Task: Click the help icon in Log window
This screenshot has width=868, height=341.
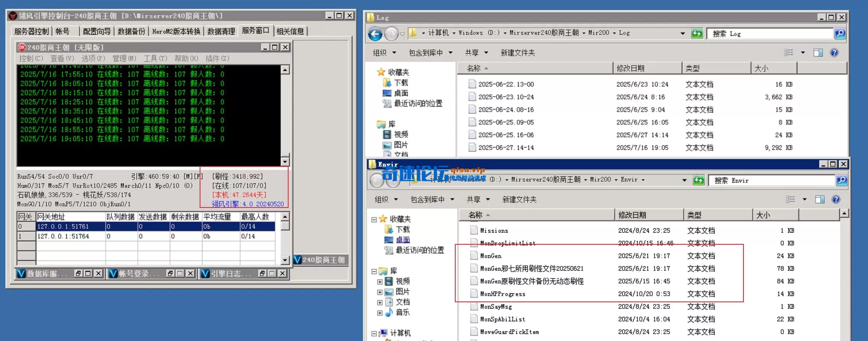Action: coord(834,53)
